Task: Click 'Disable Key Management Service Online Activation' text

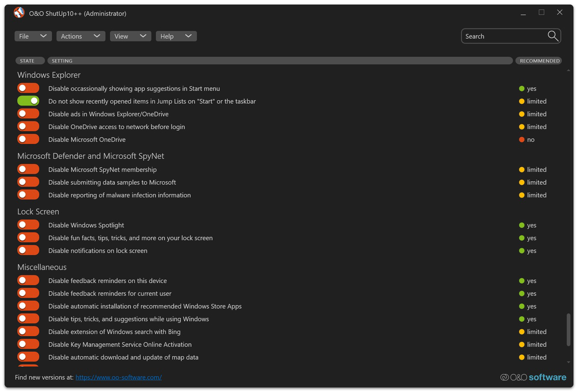Action: tap(120, 344)
